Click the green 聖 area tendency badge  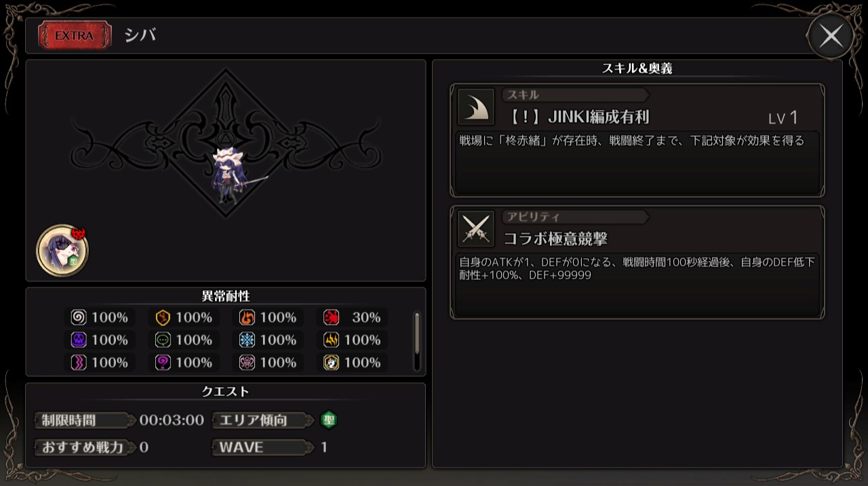point(328,420)
